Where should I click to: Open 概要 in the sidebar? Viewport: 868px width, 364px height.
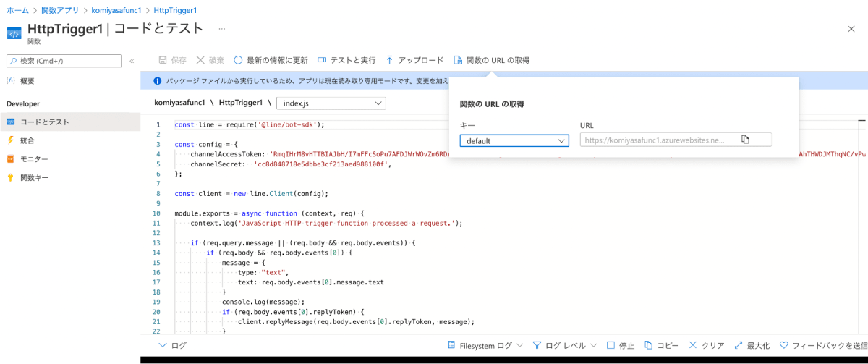20,81
